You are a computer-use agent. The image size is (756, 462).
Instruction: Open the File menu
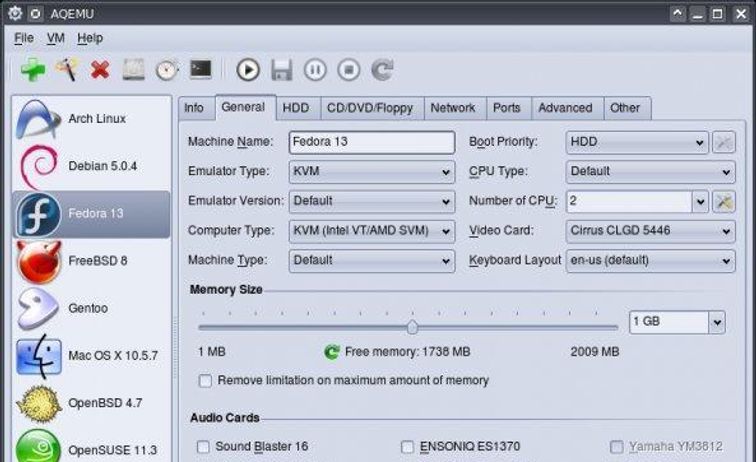click(24, 38)
